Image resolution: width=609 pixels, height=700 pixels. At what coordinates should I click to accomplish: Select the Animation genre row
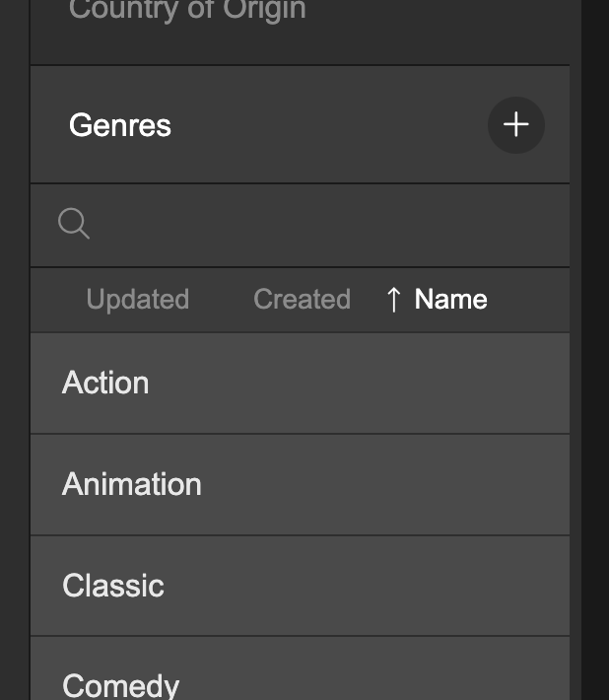point(131,484)
